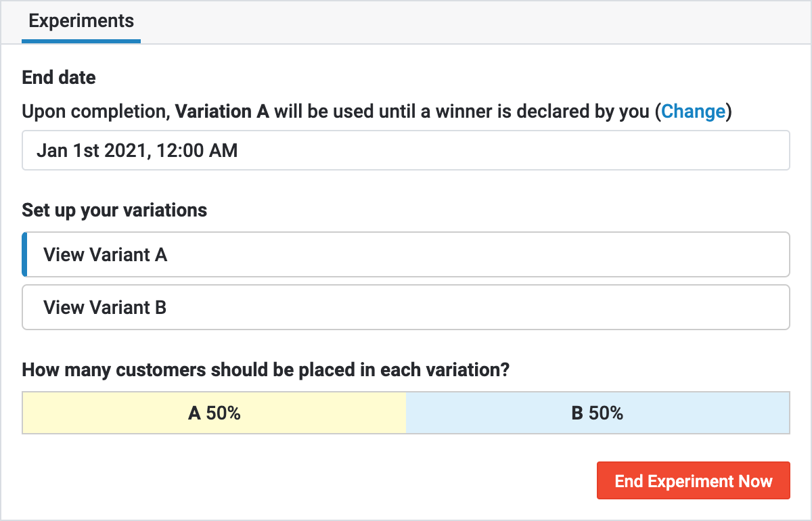Click the blue B 50% allocation segment
The height and width of the screenshot is (521, 812).
click(x=597, y=413)
